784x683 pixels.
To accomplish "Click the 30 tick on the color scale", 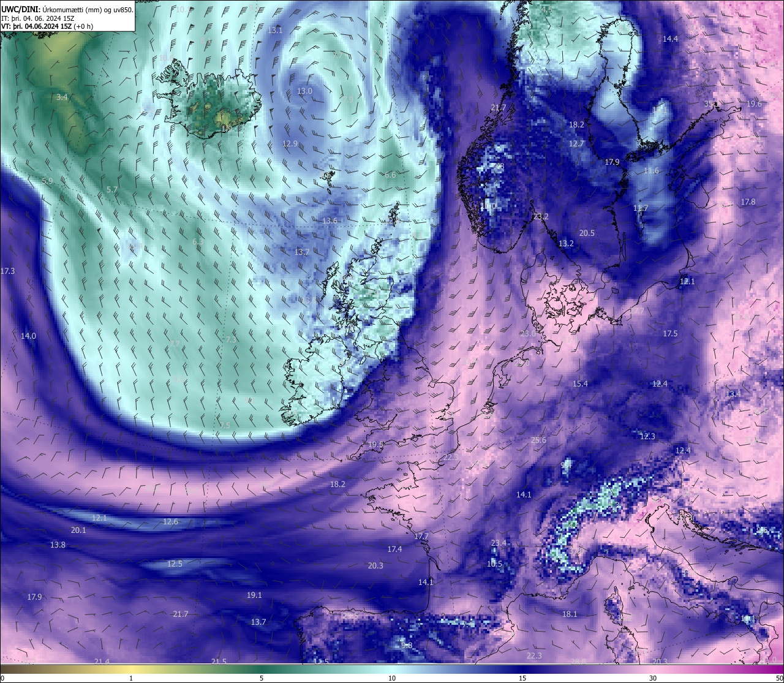I will [x=653, y=678].
